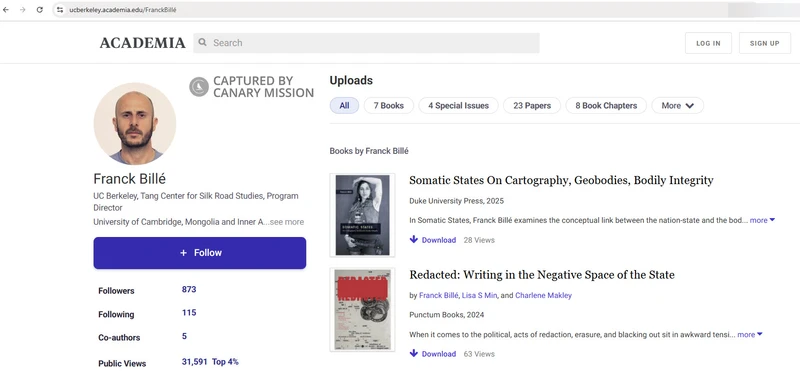Follow this profile

(x=199, y=253)
